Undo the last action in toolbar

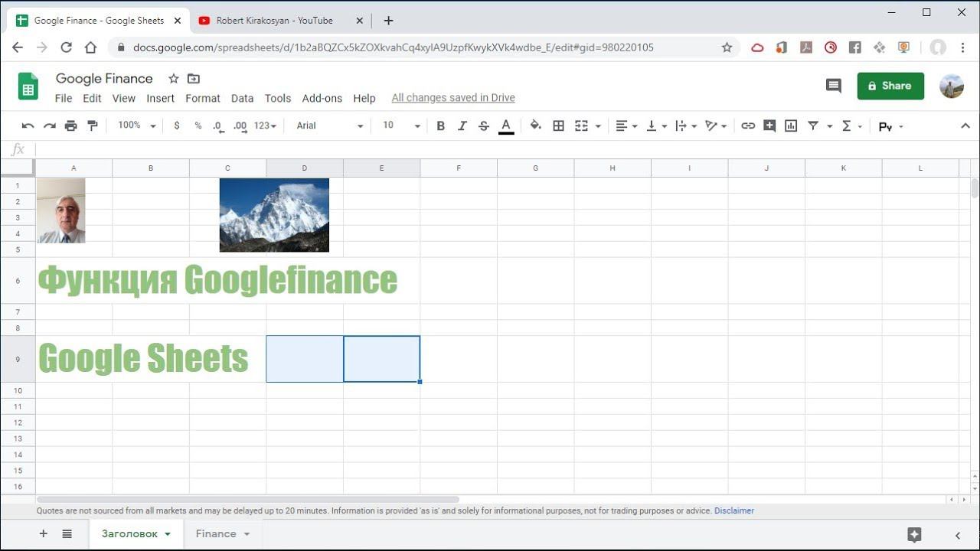pyautogui.click(x=28, y=126)
